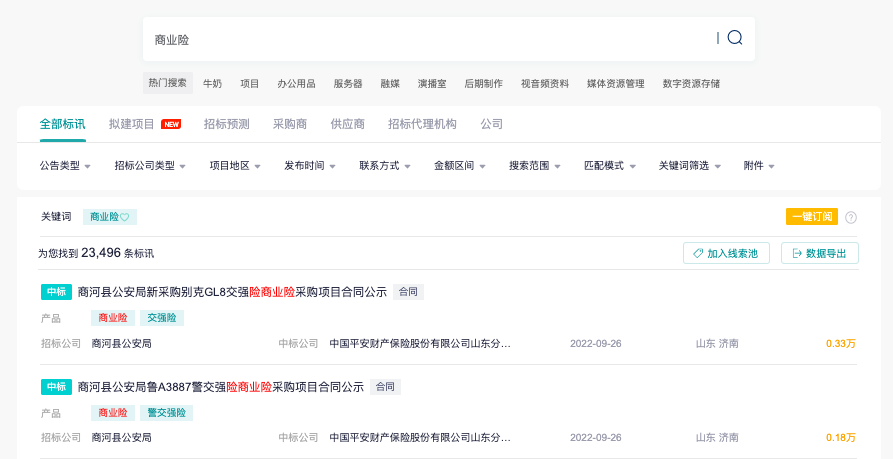Select hot search term 项目
Screen dimensions: 893x459
point(249,84)
